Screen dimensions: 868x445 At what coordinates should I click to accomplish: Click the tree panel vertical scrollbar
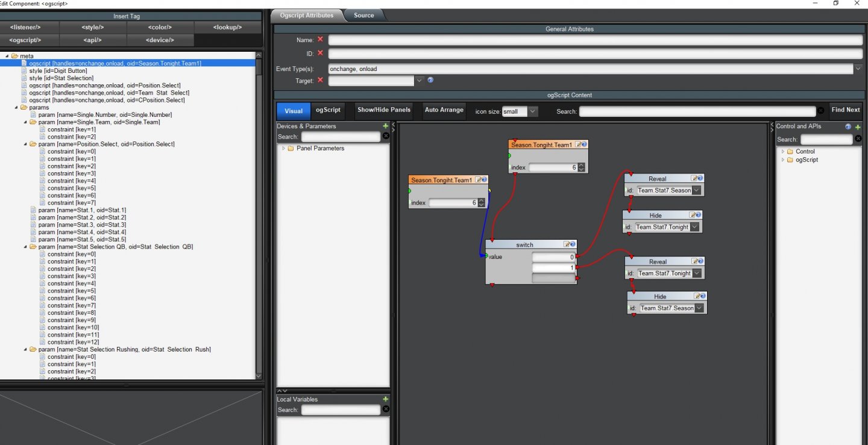pos(259,217)
